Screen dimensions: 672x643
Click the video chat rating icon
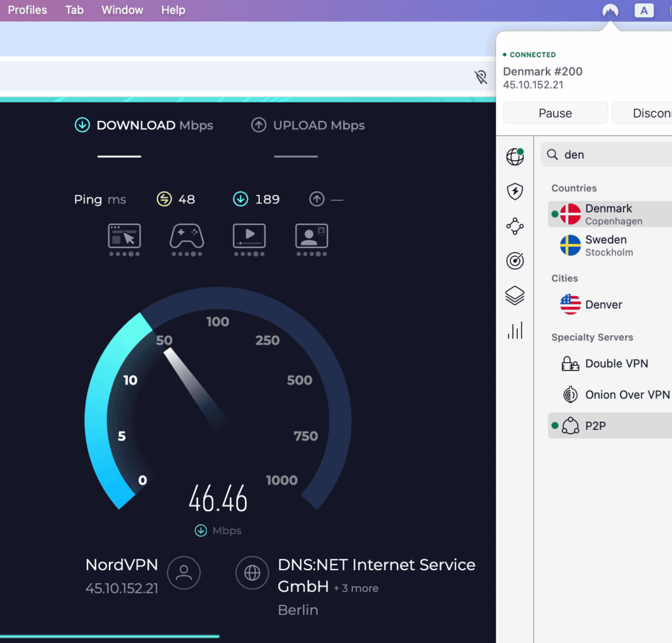[311, 236]
